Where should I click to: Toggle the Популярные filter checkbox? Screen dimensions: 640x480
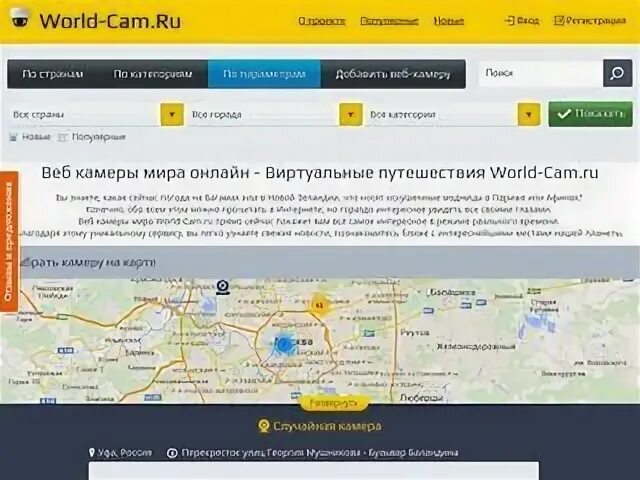(x=62, y=137)
